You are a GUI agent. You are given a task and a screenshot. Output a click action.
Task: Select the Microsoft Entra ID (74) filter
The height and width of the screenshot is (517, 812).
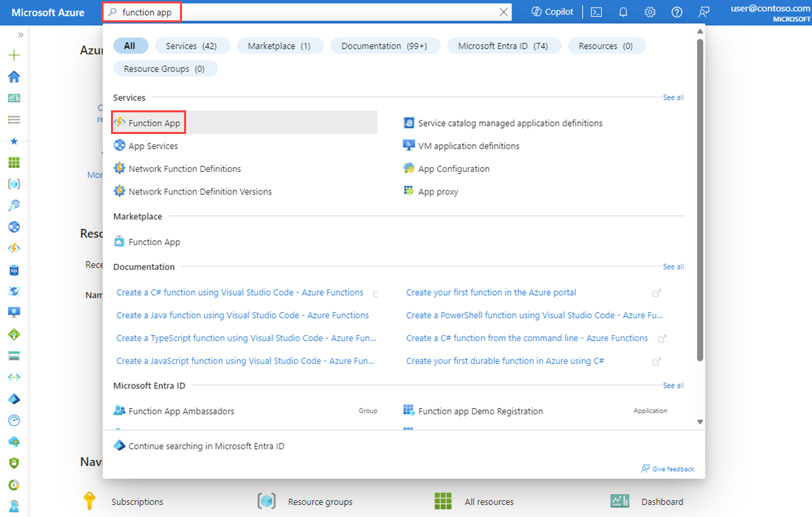click(x=503, y=46)
